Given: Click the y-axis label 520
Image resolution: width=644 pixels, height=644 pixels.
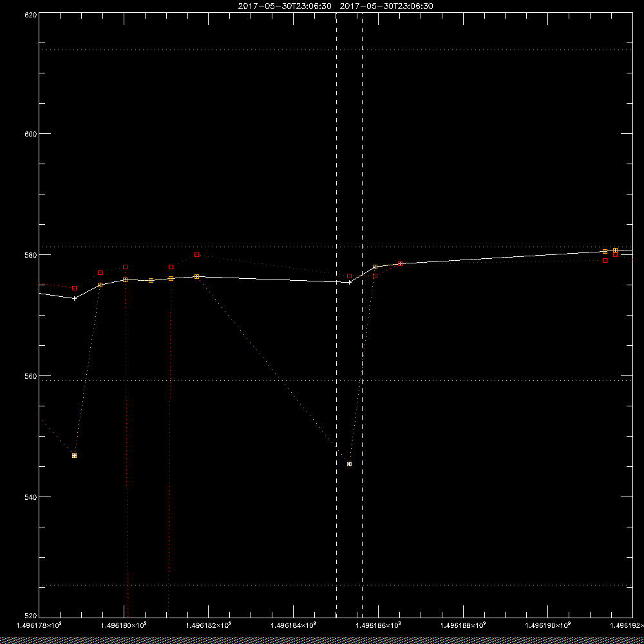Looking at the screenshot, I should 31,616.
